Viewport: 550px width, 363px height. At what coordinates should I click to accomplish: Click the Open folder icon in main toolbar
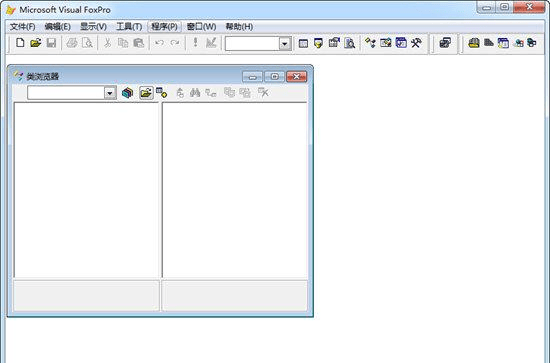tap(35, 43)
